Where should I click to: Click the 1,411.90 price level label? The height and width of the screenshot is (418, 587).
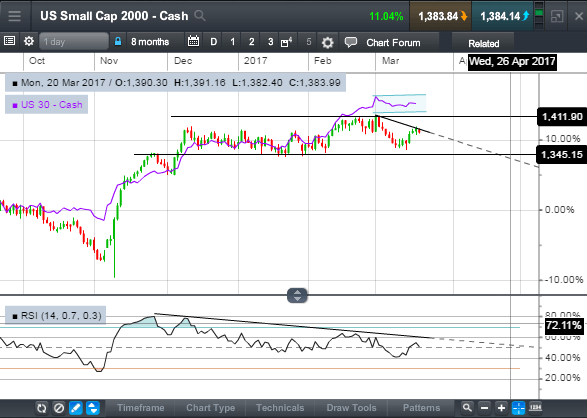[562, 117]
